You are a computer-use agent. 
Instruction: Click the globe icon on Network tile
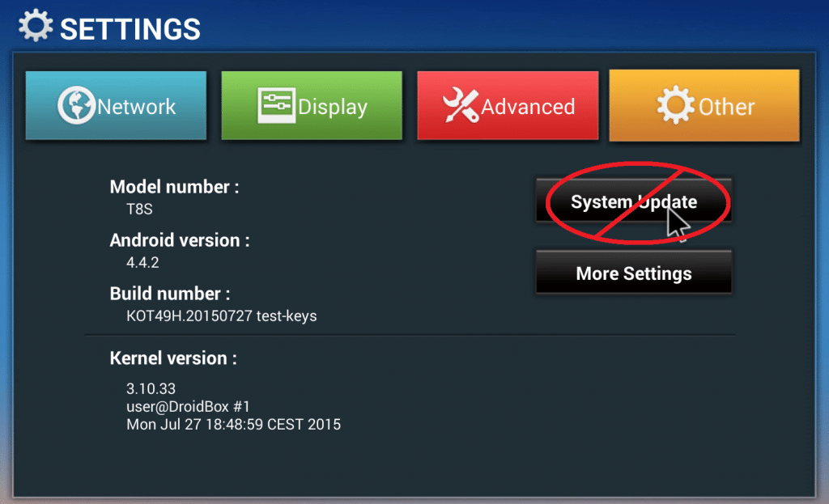click(x=76, y=105)
